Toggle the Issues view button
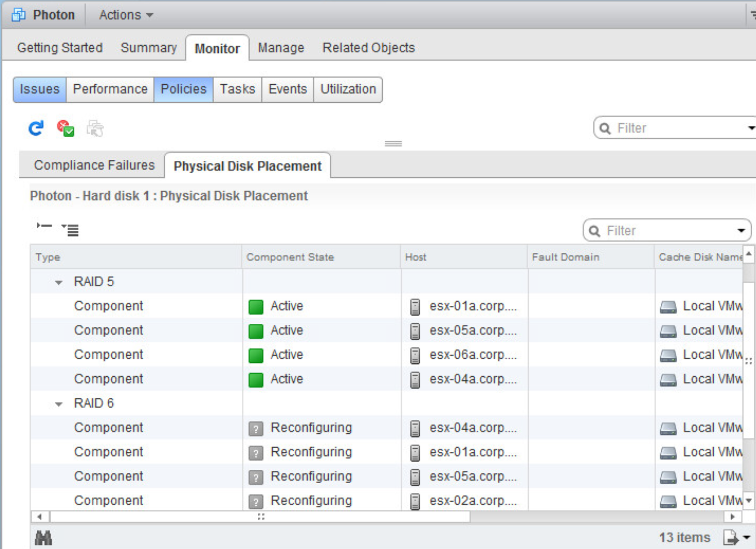756x549 pixels. [40, 89]
